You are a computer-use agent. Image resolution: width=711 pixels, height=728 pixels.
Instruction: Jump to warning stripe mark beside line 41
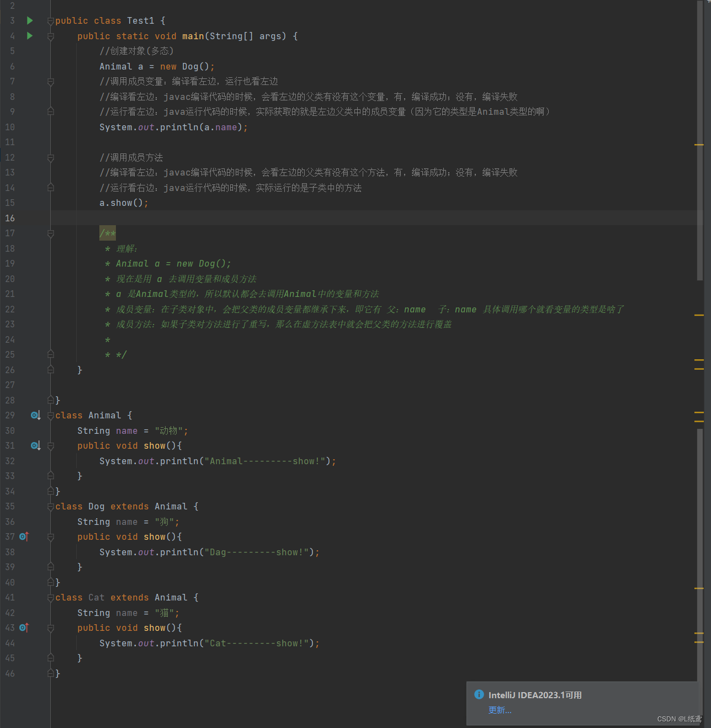tap(699, 588)
